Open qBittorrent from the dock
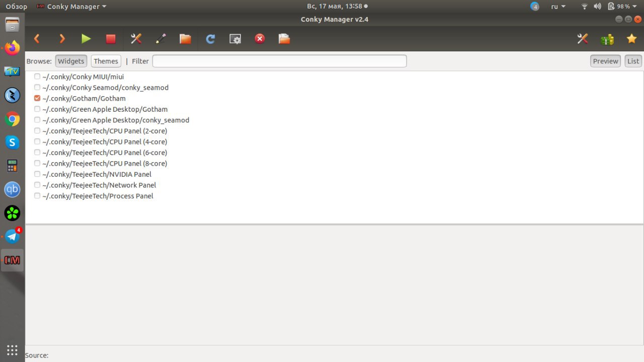 12,189
